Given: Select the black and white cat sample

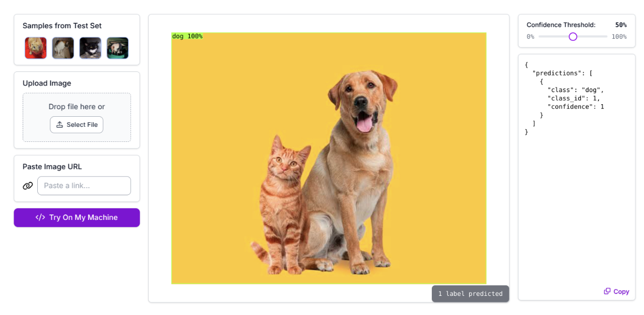Looking at the screenshot, I should tap(90, 48).
